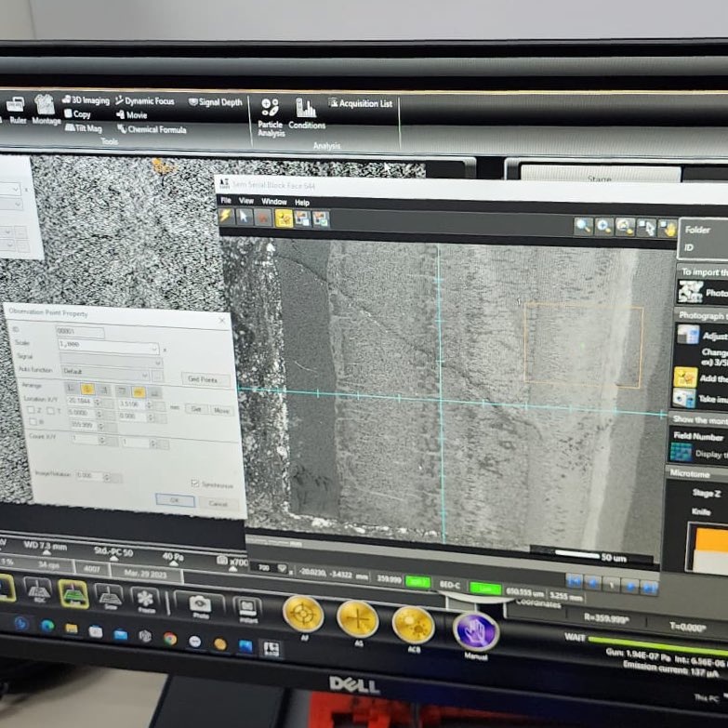Select the arrow pointer tool

245,217
